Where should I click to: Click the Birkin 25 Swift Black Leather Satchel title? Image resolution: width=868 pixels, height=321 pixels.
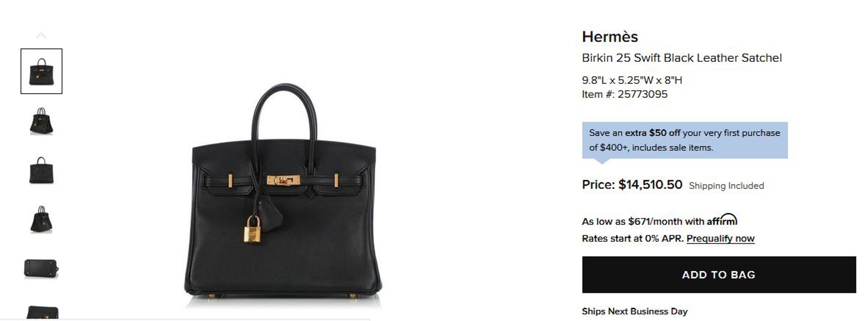click(x=682, y=58)
